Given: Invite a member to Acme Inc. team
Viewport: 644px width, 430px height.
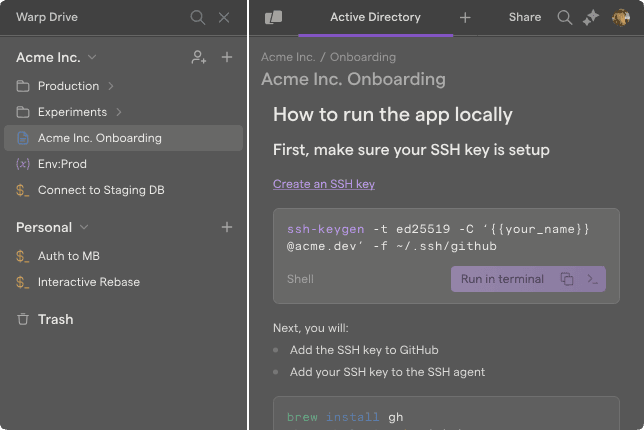Looking at the screenshot, I should [199, 57].
